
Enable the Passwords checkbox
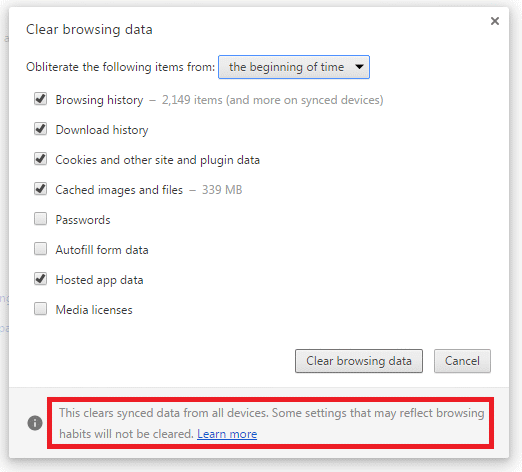(x=40, y=219)
